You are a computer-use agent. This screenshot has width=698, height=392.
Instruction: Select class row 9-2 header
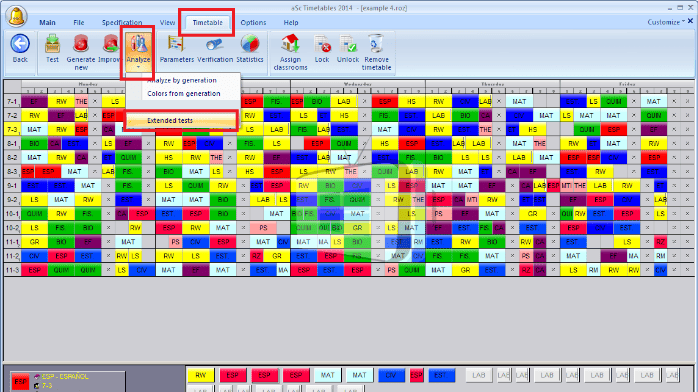pyautogui.click(x=12, y=199)
